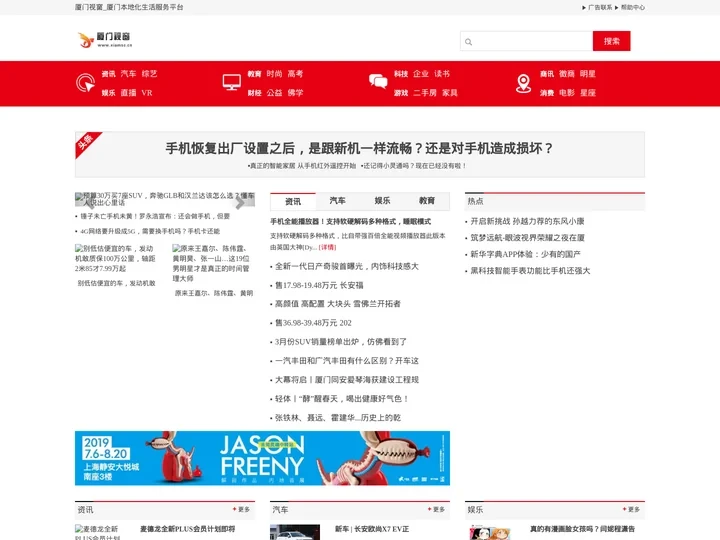The height and width of the screenshot is (540, 720).
Task: Click the next arrow on image slider
Action: click(240, 202)
